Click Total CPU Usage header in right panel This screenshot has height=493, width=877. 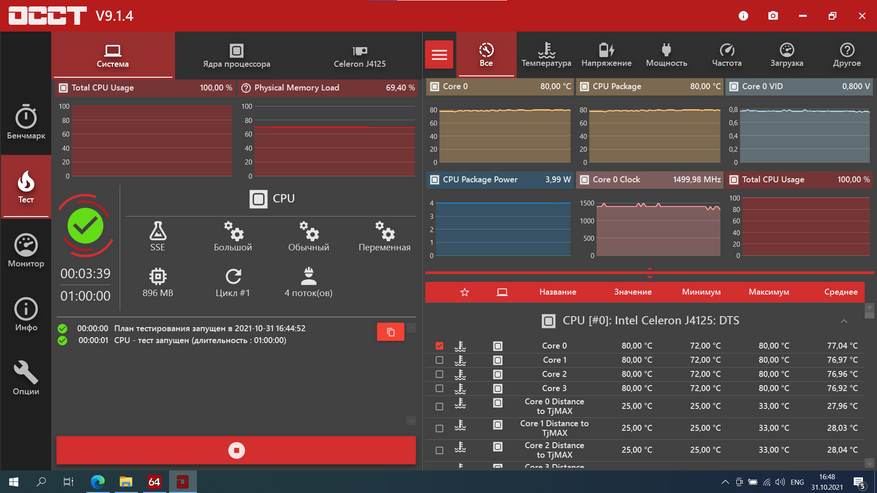coord(799,180)
